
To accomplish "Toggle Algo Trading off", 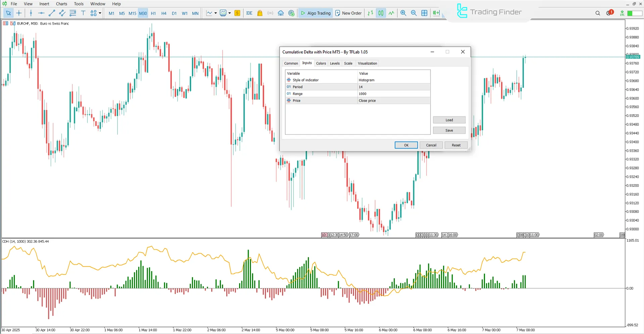I will tap(315, 13).
